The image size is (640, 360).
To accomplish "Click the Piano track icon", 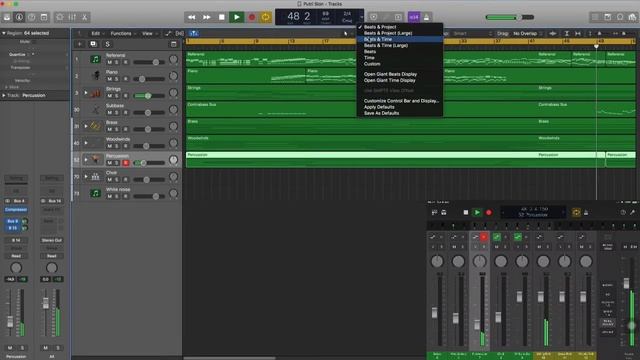I will pos(96,76).
